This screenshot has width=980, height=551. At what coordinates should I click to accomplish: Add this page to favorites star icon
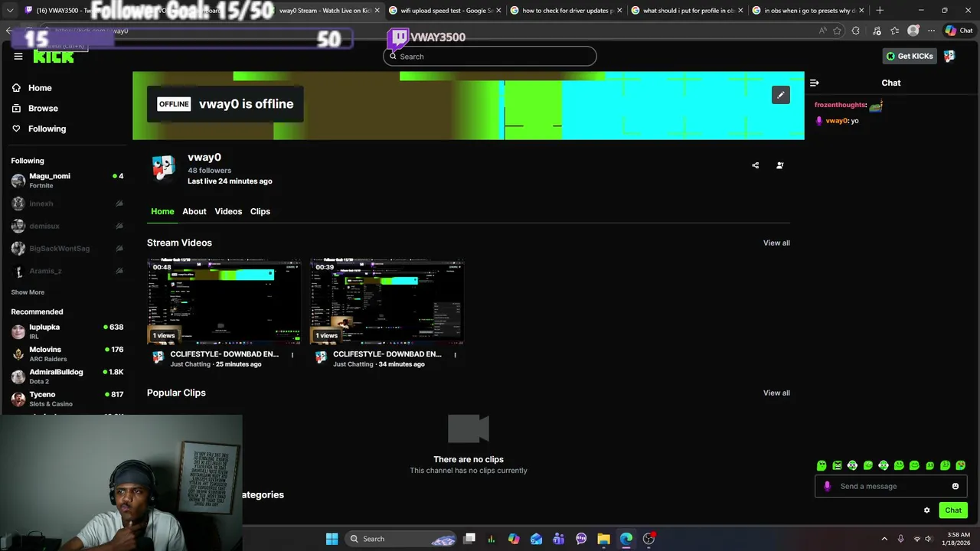point(837,31)
